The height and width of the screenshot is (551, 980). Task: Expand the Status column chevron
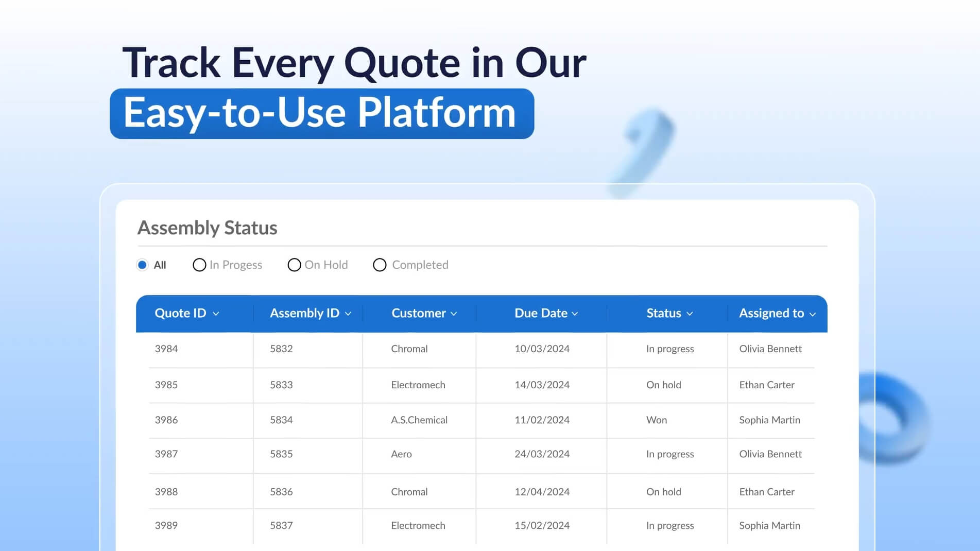pyautogui.click(x=690, y=314)
